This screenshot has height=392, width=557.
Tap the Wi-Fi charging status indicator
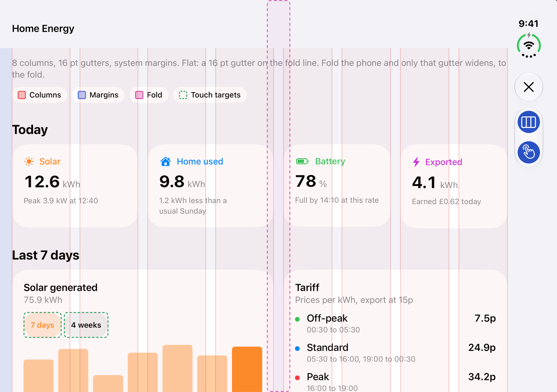(529, 46)
